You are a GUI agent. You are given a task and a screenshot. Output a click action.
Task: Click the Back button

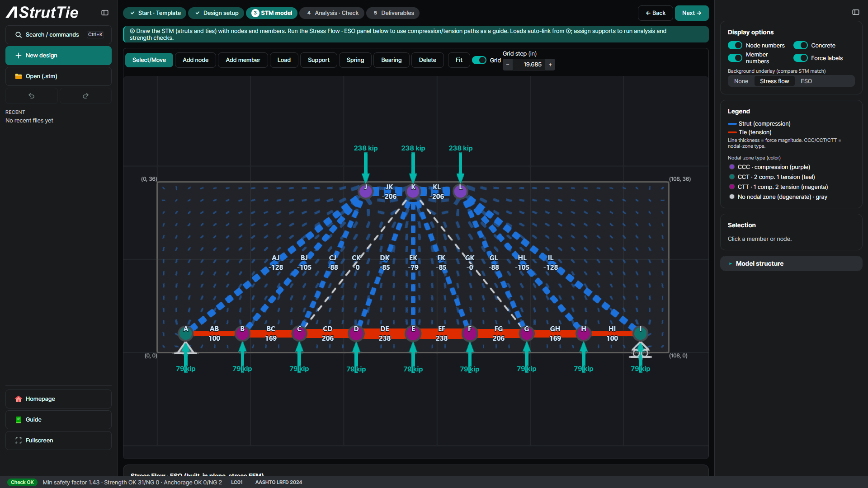656,13
